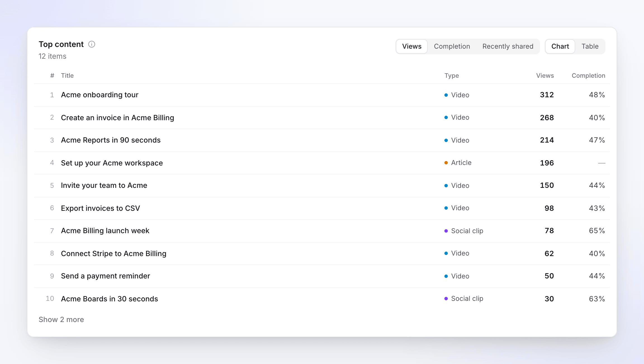Select the Views tab
The image size is (644, 364).
tap(412, 46)
